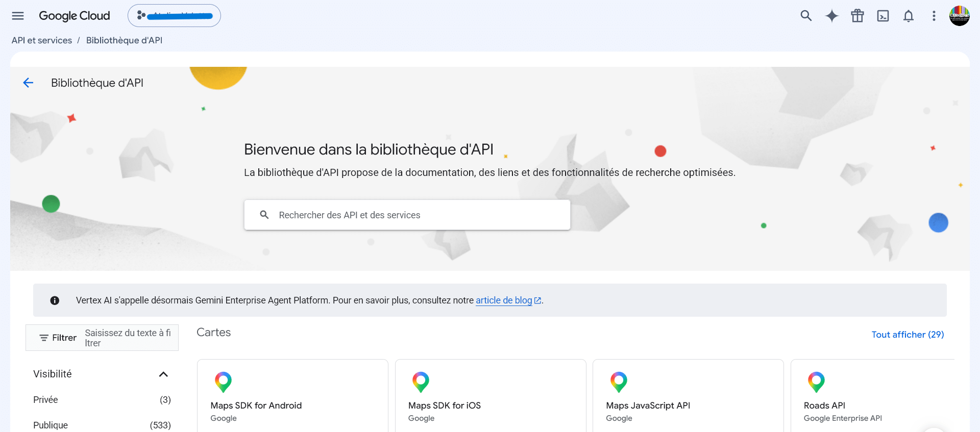980x432 pixels.
Task: Open the Maps JavaScript API card
Action: 688,396
